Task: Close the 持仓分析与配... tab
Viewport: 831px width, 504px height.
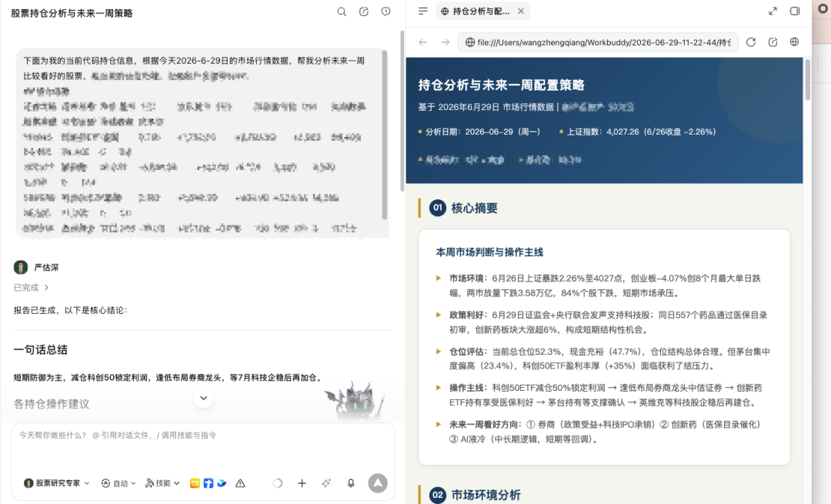Action: click(521, 11)
